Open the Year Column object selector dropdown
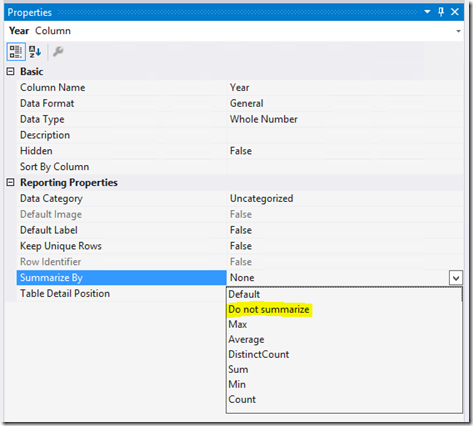473x426 pixels. (x=458, y=31)
